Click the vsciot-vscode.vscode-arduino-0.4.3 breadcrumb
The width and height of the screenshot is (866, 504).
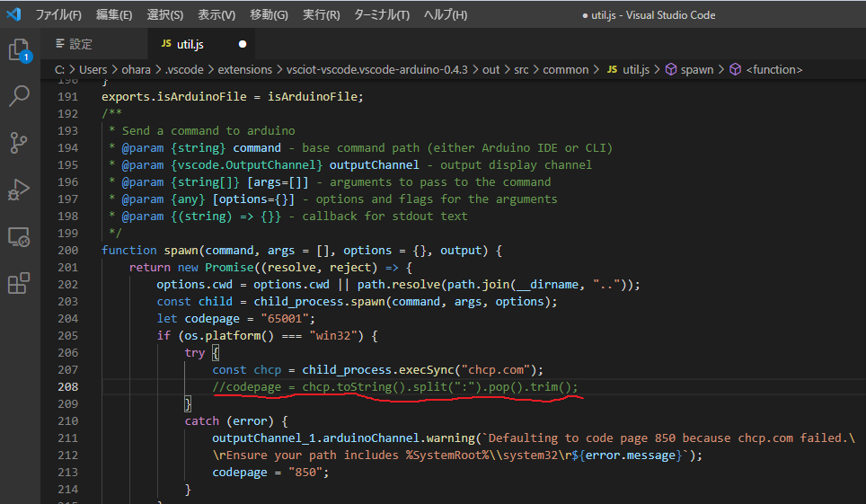click(376, 70)
